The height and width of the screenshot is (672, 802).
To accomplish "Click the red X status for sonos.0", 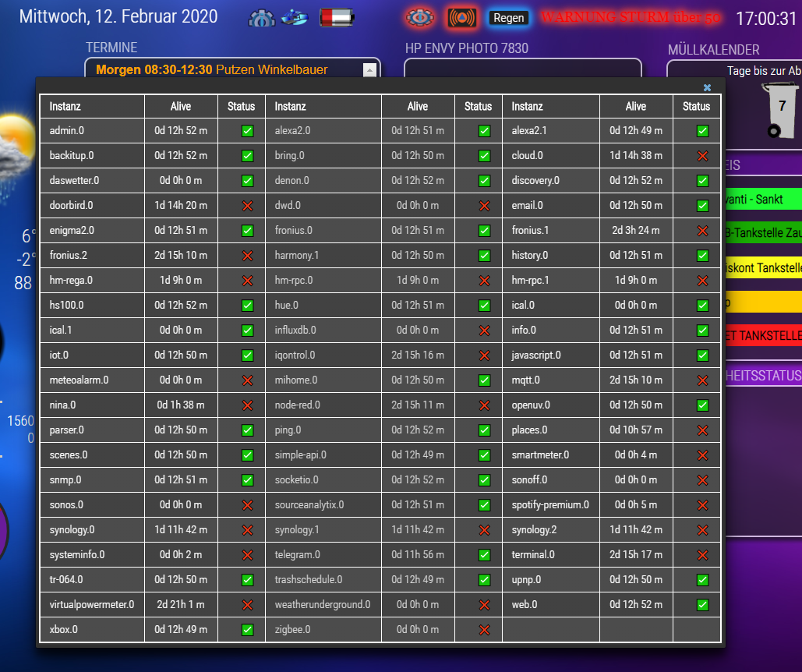I will tap(247, 505).
